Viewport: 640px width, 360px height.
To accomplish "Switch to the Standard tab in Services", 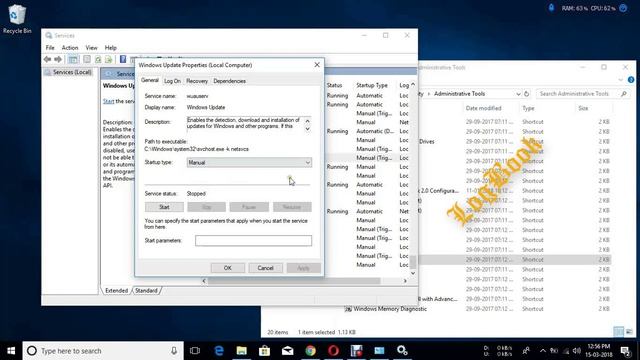I will click(x=146, y=291).
